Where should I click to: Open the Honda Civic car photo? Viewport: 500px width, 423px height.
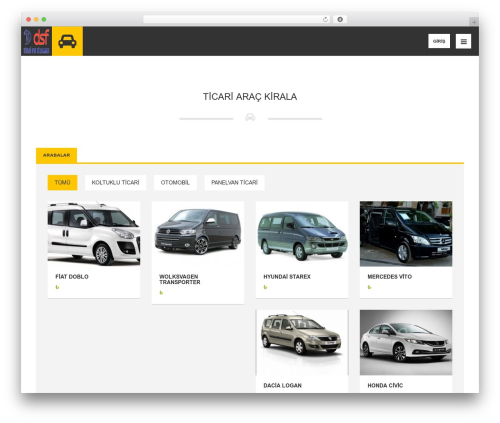click(x=406, y=342)
